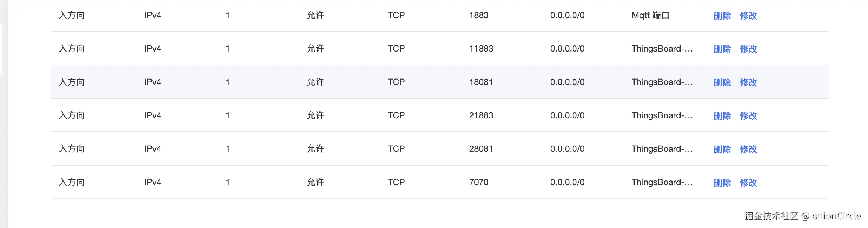Delete the port 7070 rule
Image resolution: width=868 pixels, height=228 pixels.
722,183
